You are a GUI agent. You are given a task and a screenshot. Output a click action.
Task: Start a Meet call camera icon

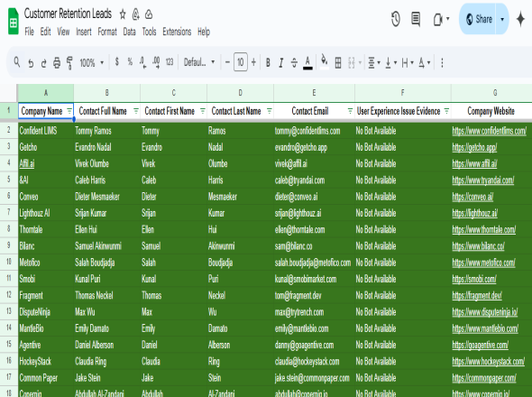437,19
